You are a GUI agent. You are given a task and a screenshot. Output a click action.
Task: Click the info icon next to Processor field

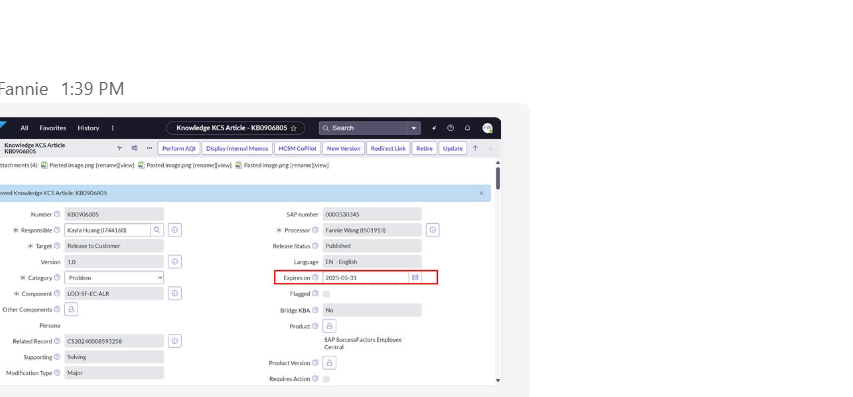[432, 230]
